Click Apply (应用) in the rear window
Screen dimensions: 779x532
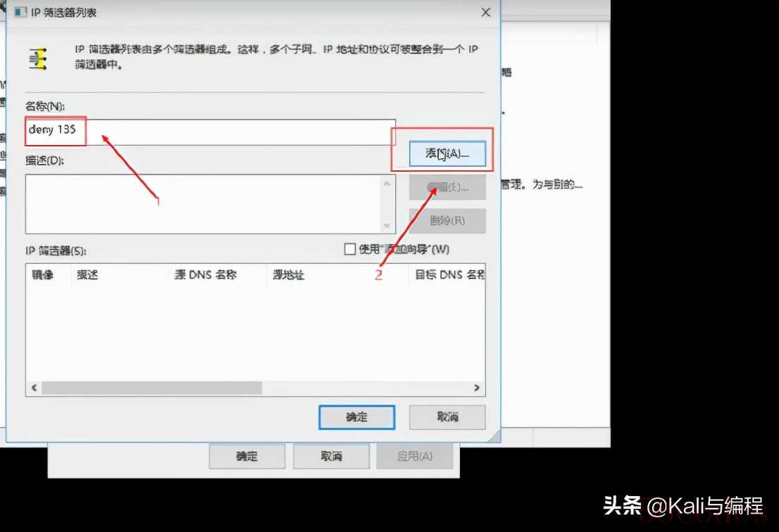tap(415, 456)
